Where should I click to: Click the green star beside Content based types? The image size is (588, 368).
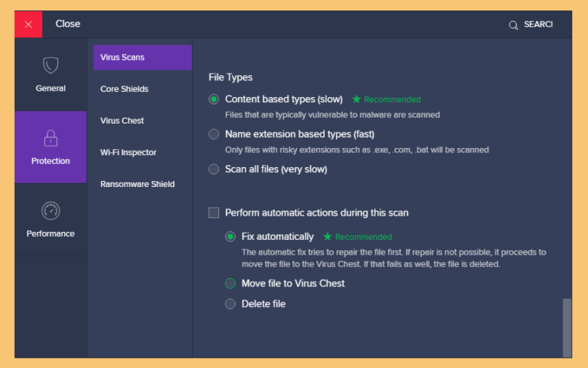(x=356, y=99)
